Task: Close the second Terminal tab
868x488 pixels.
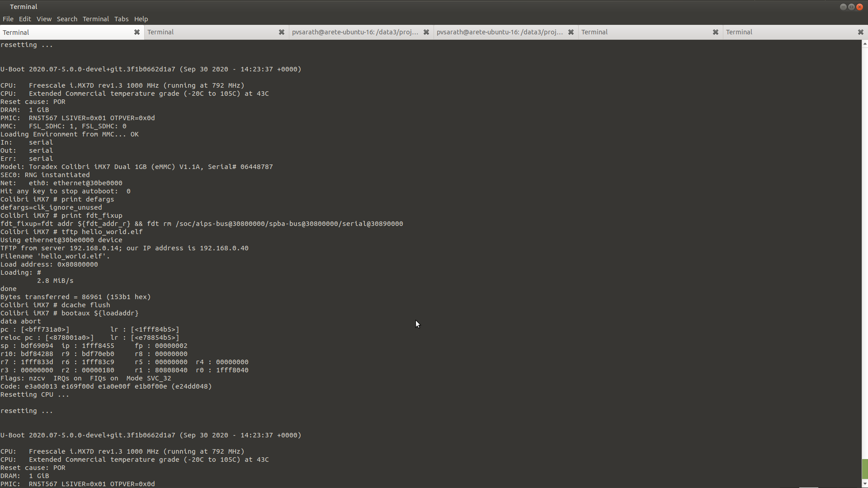Action: pos(282,32)
